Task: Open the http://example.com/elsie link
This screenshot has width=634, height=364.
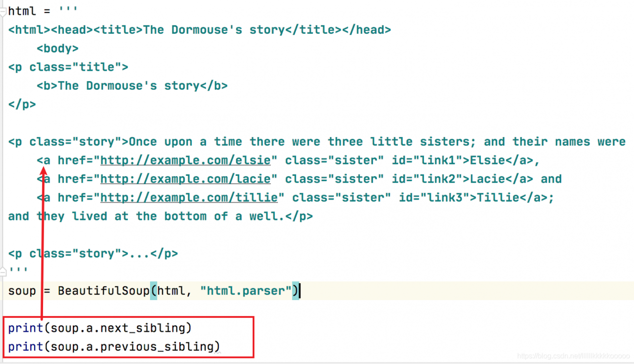Action: (x=186, y=160)
